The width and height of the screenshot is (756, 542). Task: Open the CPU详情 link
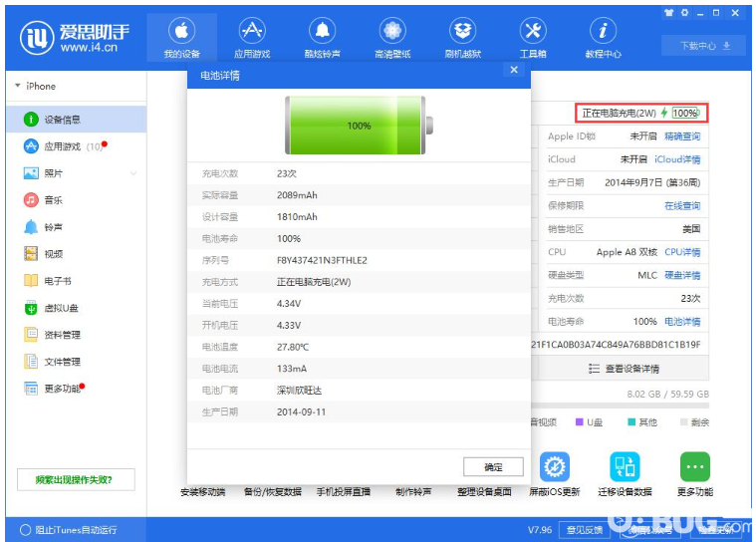point(682,252)
